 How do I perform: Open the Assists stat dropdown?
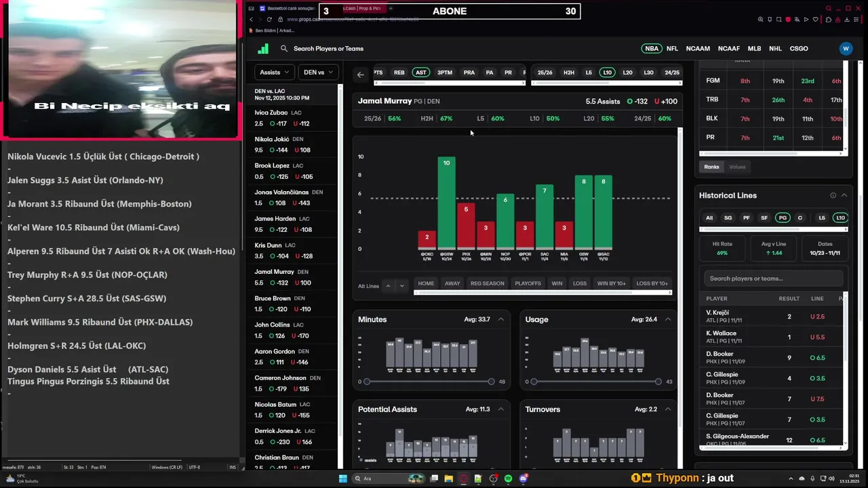tap(274, 72)
